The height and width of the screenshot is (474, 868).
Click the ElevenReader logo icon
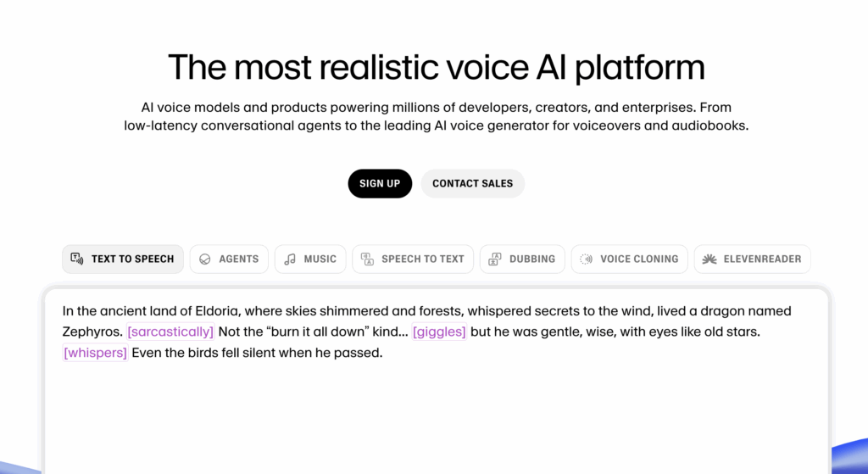coord(709,259)
